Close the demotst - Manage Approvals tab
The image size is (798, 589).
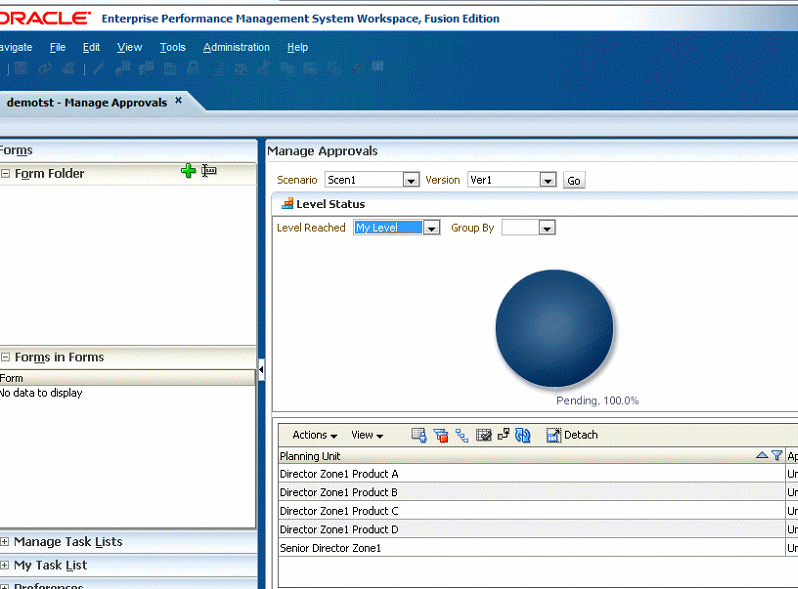point(179,100)
